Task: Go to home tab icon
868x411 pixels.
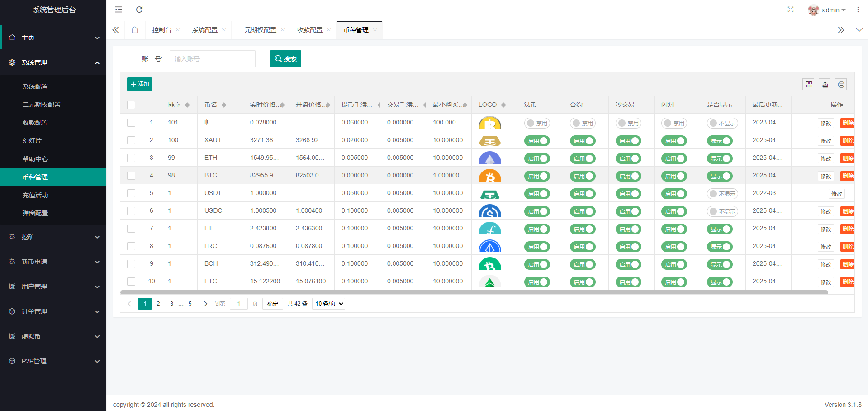Action: pyautogui.click(x=135, y=30)
